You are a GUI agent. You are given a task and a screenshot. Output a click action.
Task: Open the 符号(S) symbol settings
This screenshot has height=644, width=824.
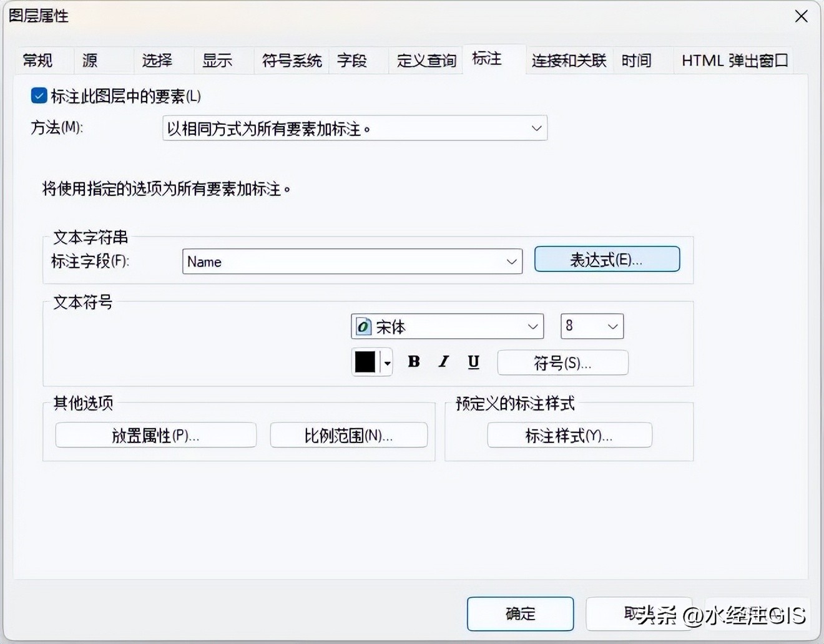pos(562,363)
